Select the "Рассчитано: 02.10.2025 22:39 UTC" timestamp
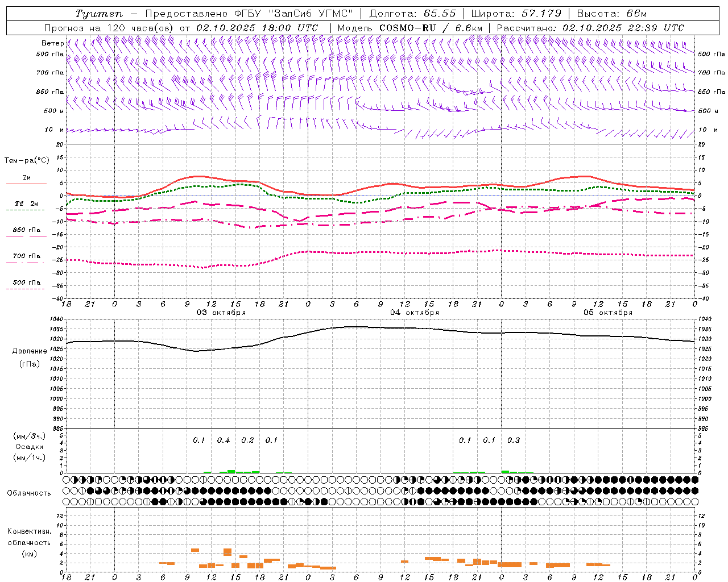728x582 pixels. coord(590,28)
